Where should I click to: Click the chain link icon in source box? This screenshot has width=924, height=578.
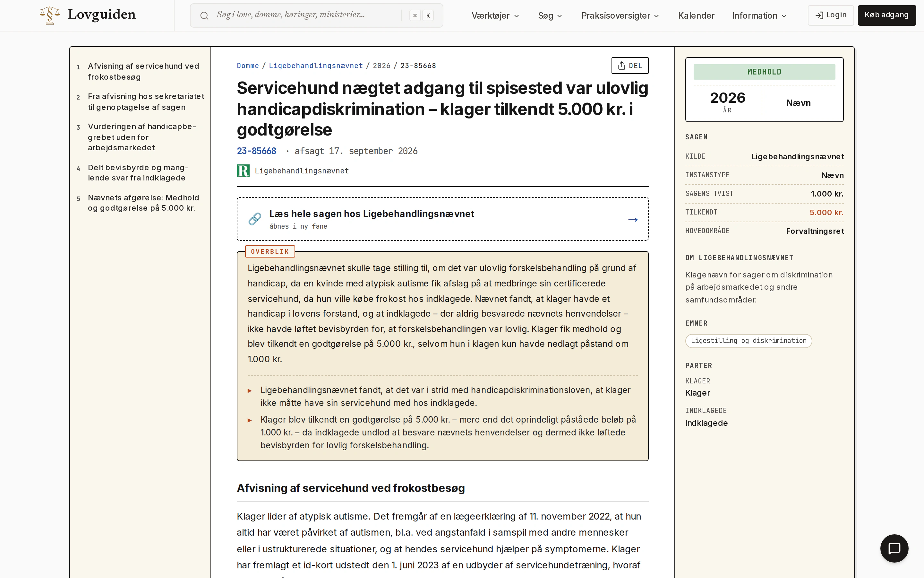pyautogui.click(x=255, y=219)
